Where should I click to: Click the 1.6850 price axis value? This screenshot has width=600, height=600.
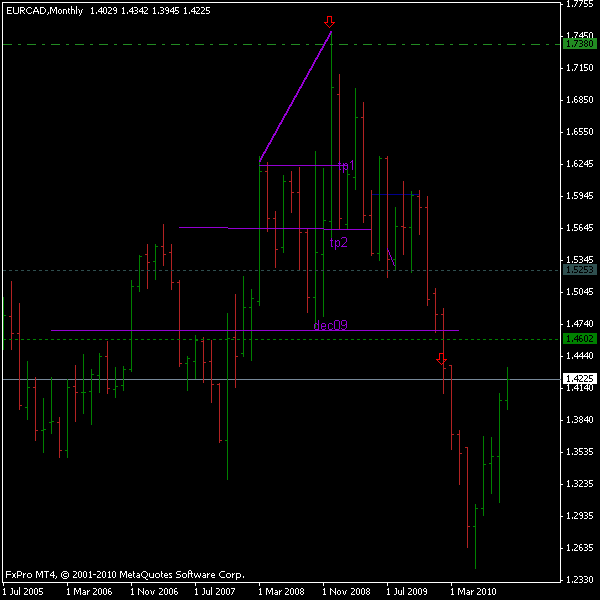(579, 100)
